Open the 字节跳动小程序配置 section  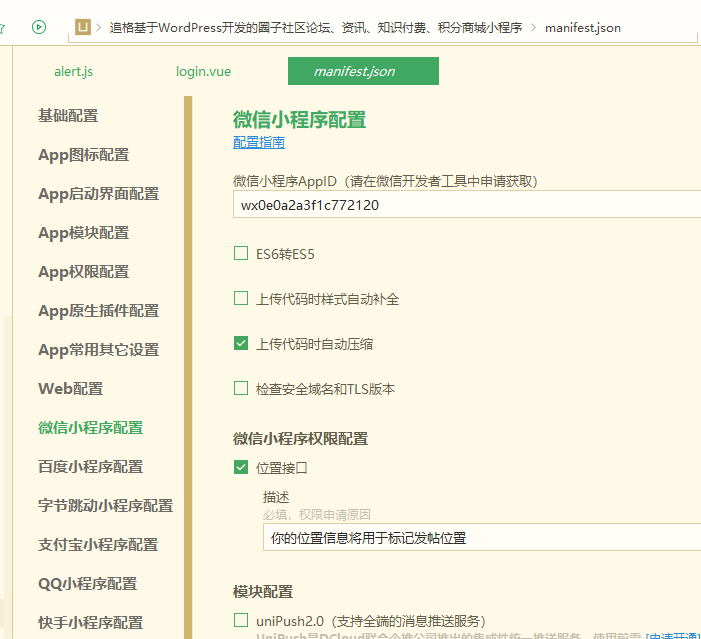coord(106,505)
